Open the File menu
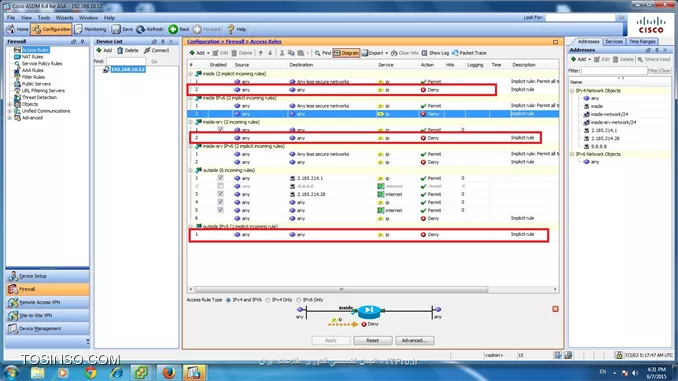This screenshot has width=678, height=381. coord(11,18)
